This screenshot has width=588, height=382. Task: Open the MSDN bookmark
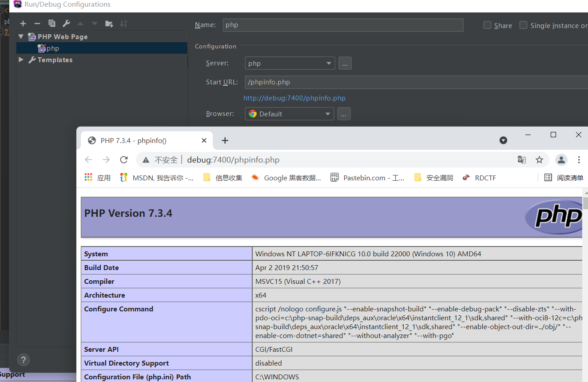point(157,178)
